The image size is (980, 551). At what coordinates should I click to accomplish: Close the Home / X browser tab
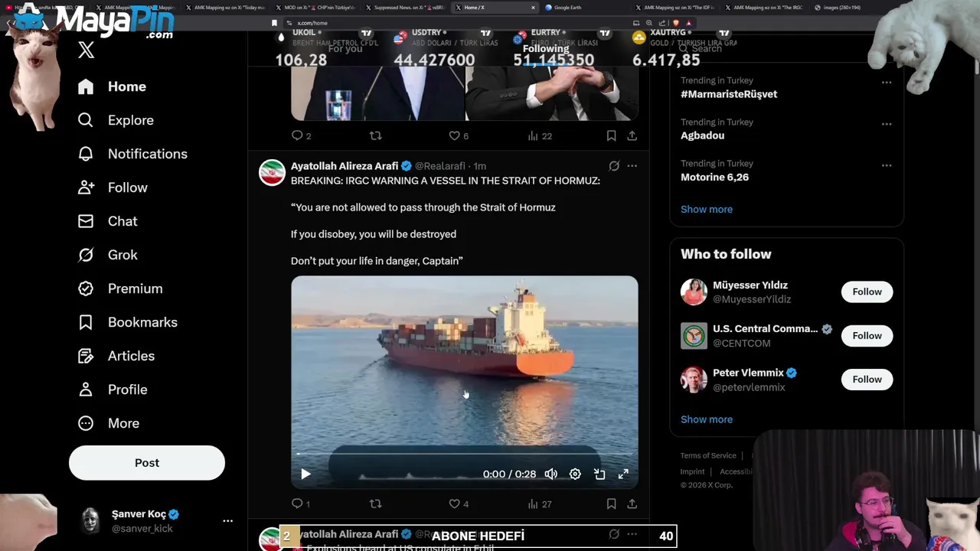coord(533,8)
